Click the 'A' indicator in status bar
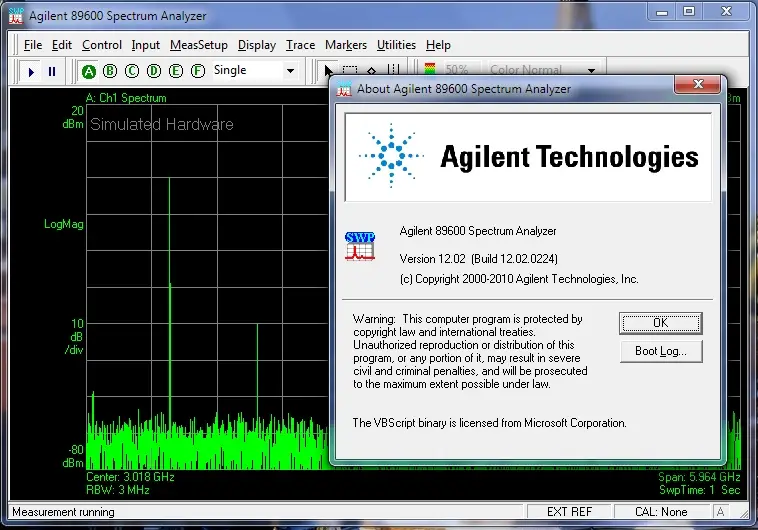The width and height of the screenshot is (758, 530). (x=720, y=512)
